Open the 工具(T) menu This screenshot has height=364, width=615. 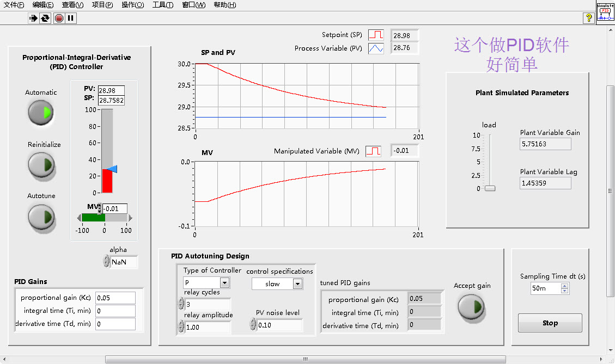(x=162, y=5)
